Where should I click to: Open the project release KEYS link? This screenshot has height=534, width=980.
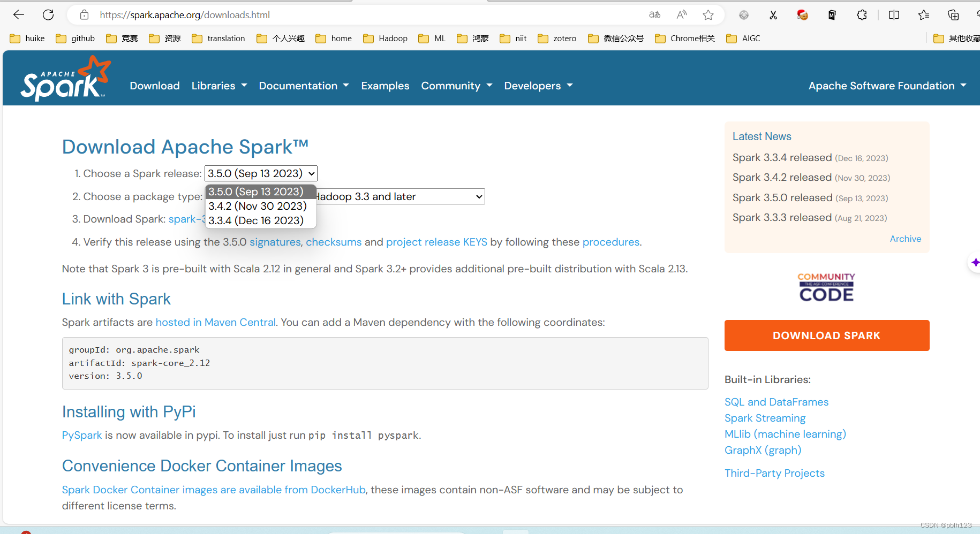(436, 242)
